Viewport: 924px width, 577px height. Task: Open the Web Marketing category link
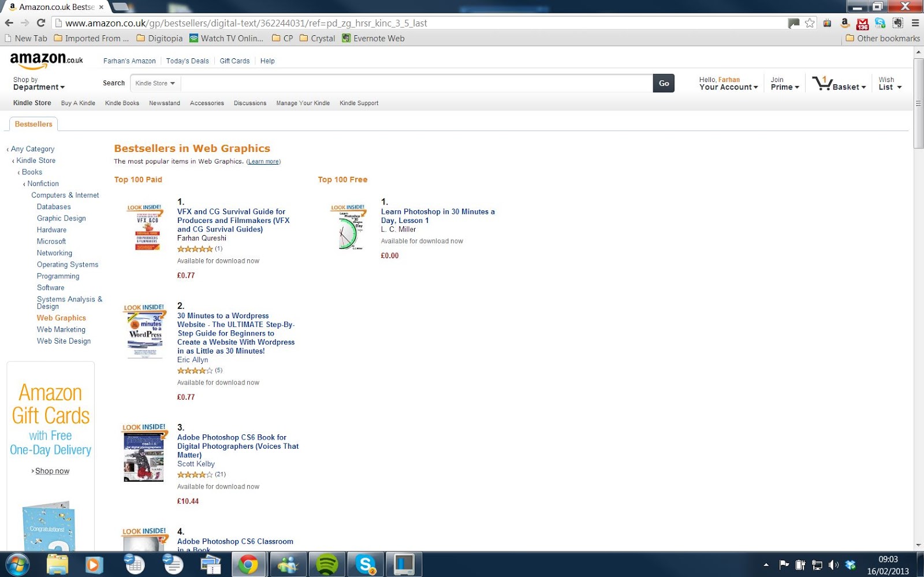point(61,330)
